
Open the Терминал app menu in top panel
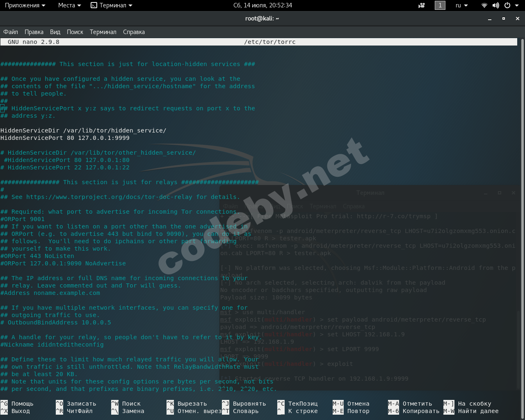tap(112, 5)
